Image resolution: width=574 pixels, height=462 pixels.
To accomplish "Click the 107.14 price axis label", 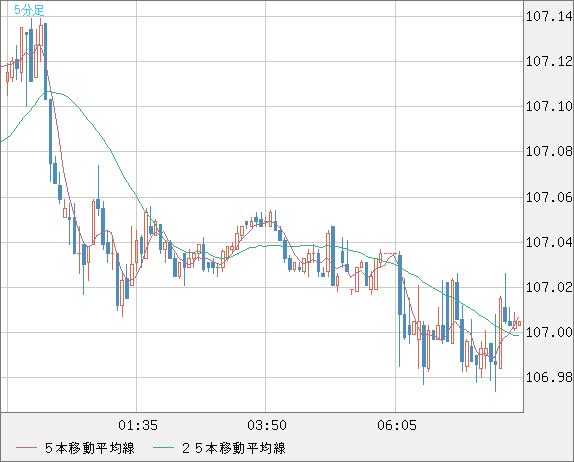I will coord(549,16).
